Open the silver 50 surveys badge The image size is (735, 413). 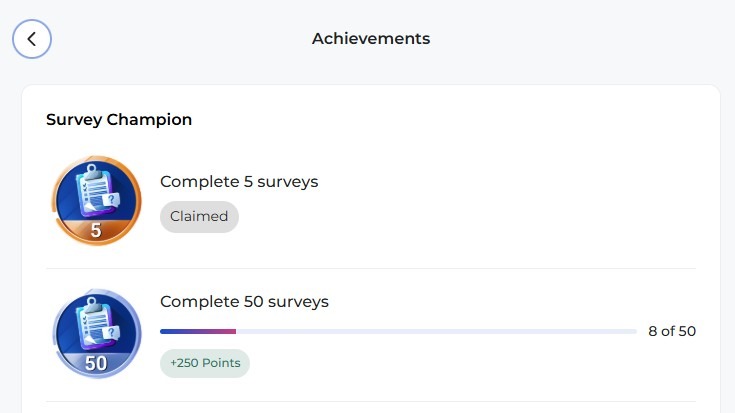pos(96,333)
